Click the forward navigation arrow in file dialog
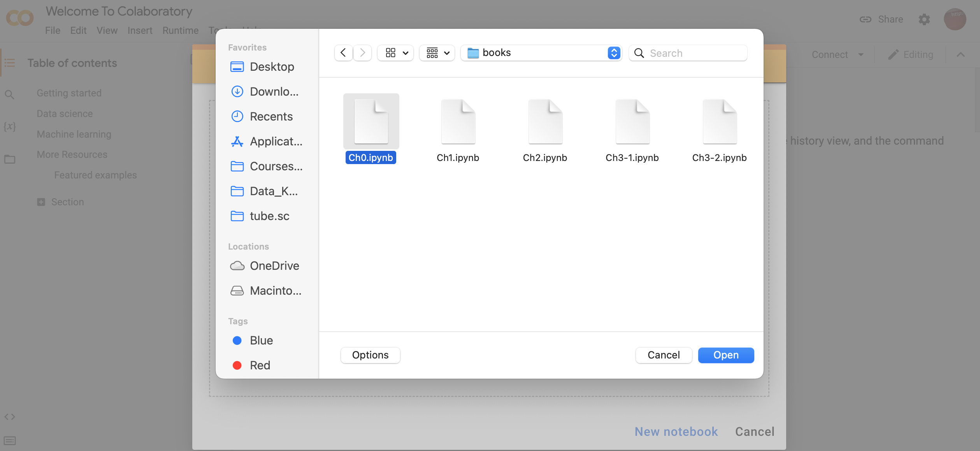Image resolution: width=980 pixels, height=451 pixels. pos(362,53)
